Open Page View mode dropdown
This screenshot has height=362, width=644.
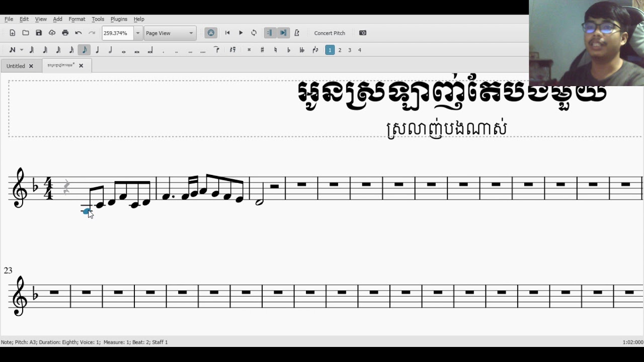pos(170,33)
